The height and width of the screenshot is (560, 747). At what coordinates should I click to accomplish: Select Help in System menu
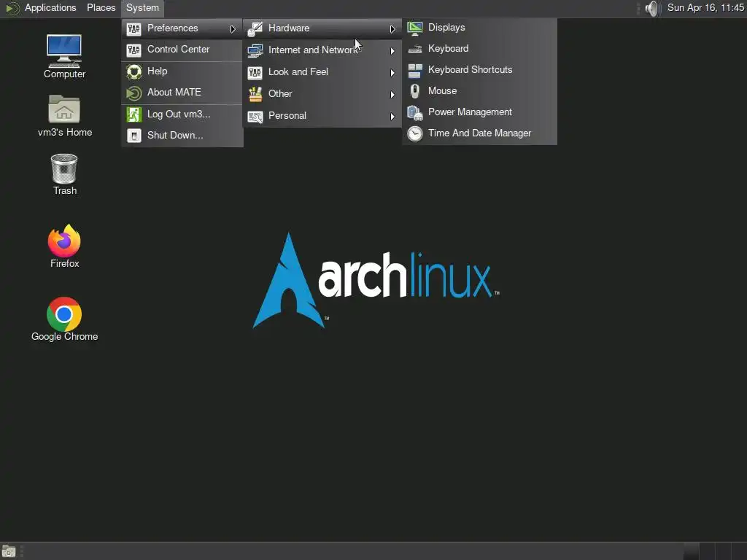(182, 71)
